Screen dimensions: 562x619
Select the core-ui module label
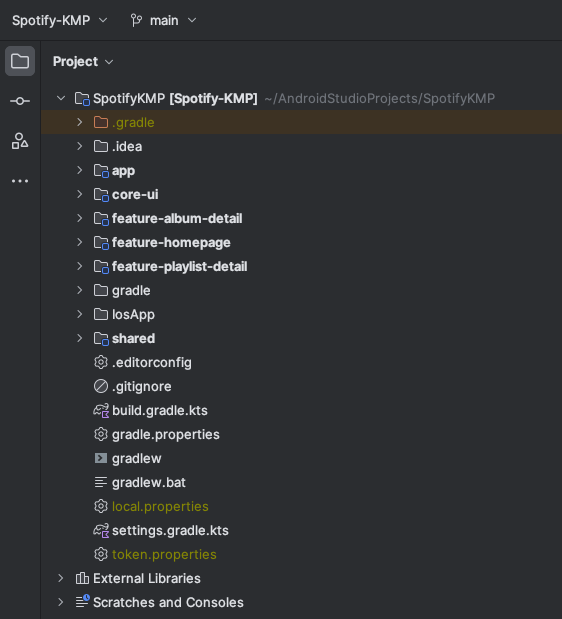coord(135,195)
